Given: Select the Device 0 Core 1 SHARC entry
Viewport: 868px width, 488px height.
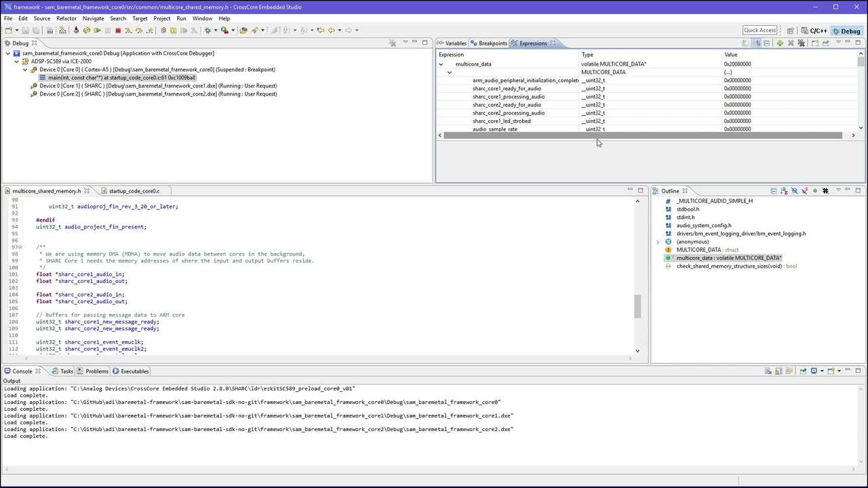Looking at the screenshot, I should pos(158,86).
